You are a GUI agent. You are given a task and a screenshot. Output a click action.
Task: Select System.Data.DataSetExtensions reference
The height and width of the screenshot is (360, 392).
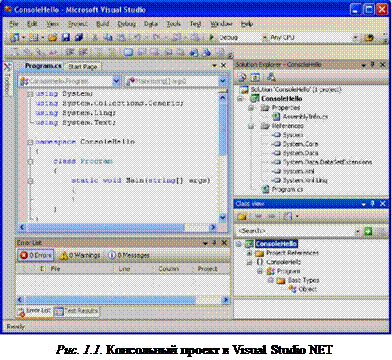coord(327,162)
